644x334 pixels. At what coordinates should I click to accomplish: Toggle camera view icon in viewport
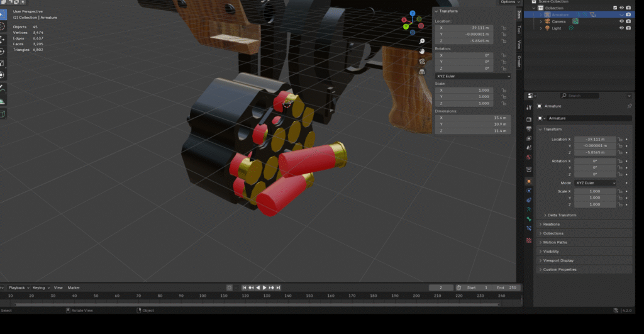coord(423,62)
